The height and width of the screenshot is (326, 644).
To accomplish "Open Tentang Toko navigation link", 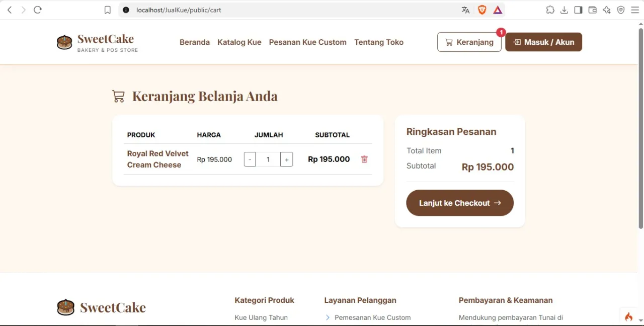I will point(379,42).
